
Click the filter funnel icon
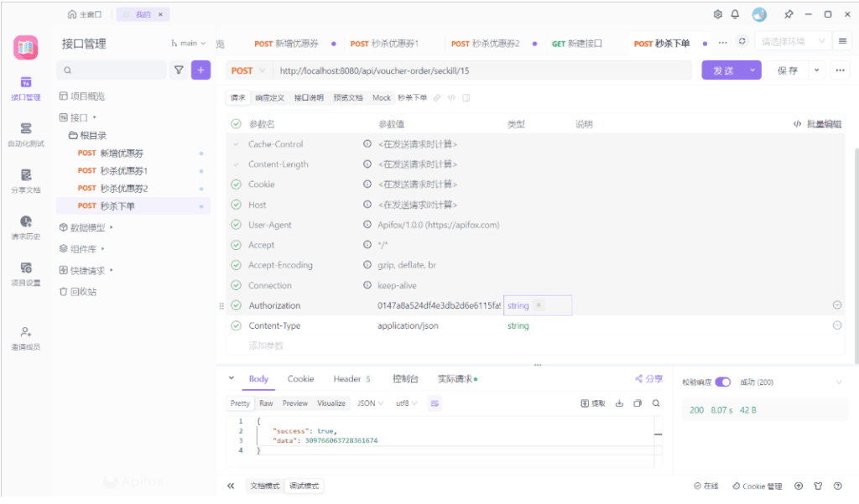click(178, 71)
